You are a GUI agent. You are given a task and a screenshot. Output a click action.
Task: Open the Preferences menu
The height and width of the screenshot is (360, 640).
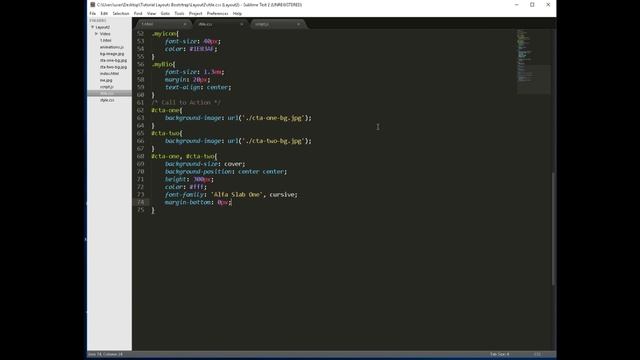click(218, 13)
